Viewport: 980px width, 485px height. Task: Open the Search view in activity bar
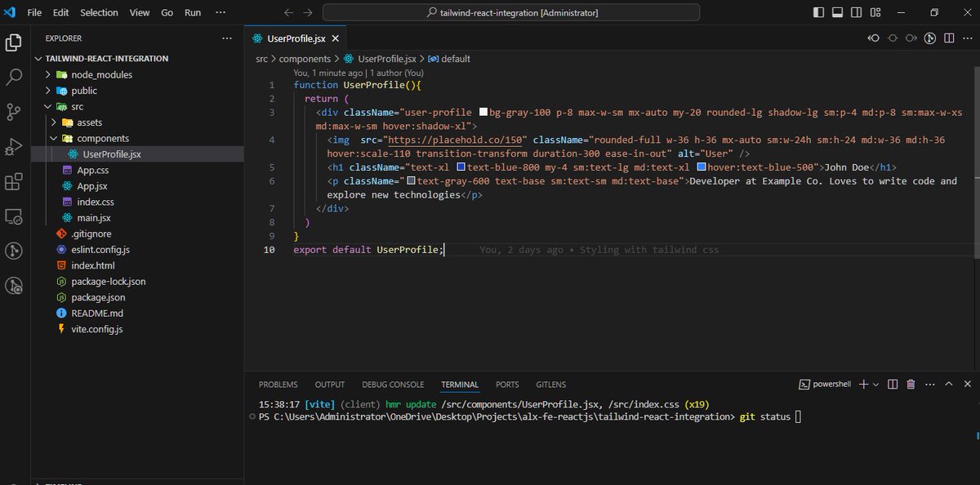coord(14,77)
